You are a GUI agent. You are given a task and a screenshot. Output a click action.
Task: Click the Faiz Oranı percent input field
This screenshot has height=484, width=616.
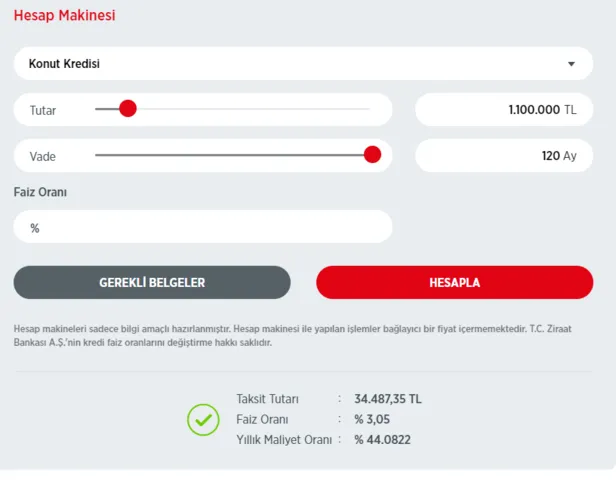(203, 227)
